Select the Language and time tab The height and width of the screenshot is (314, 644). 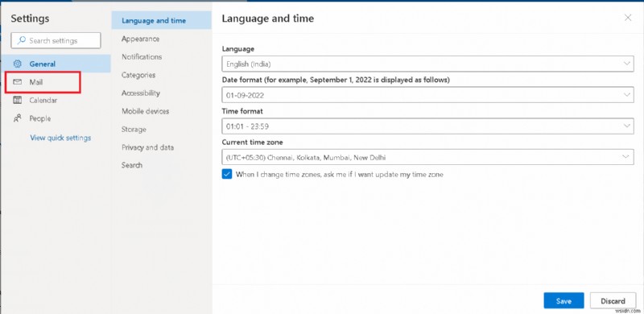pyautogui.click(x=162, y=20)
